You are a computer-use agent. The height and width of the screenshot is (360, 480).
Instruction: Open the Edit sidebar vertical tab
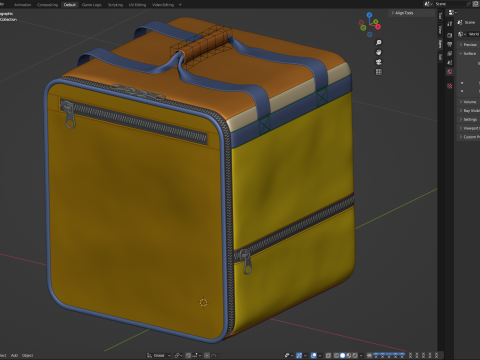point(440,57)
